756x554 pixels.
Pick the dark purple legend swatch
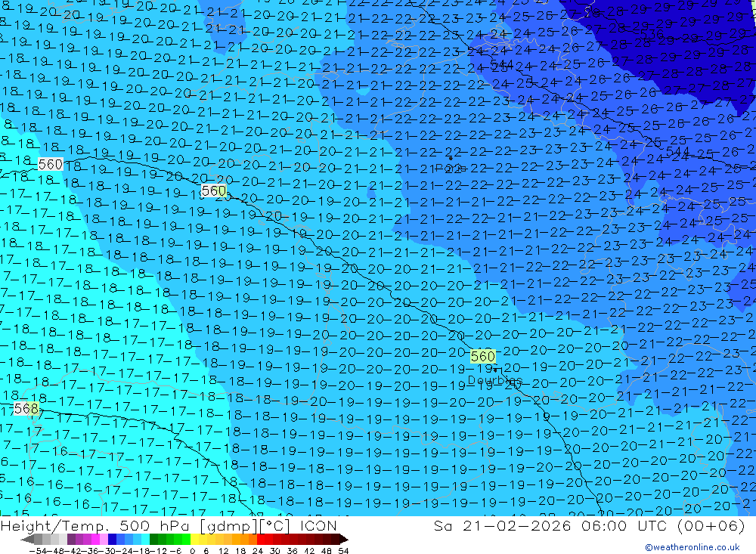coord(71,539)
